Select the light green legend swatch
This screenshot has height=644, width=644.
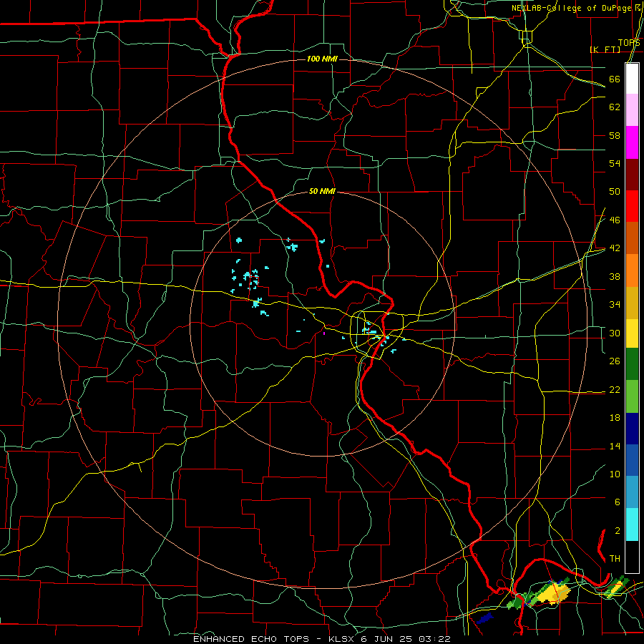(x=632, y=396)
